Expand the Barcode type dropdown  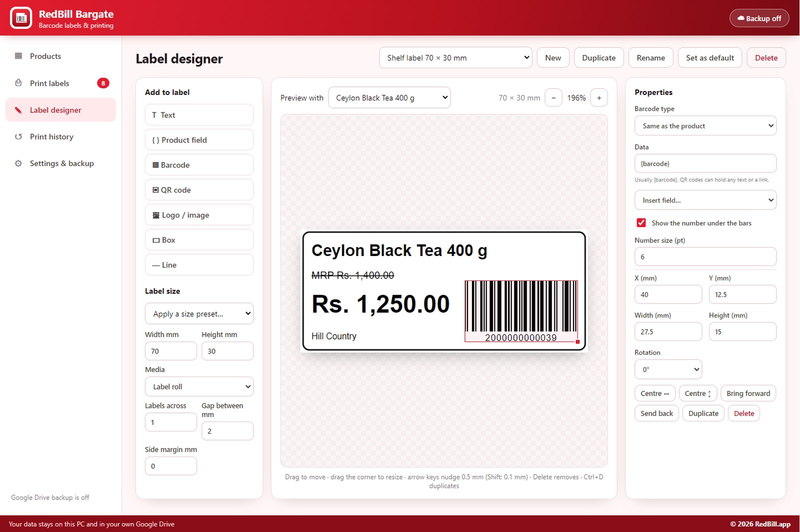tap(705, 126)
